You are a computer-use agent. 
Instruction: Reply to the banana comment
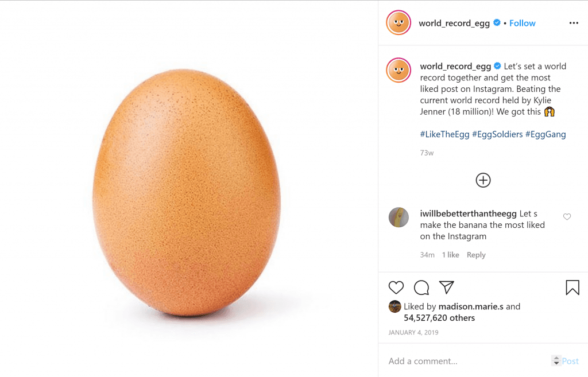(476, 254)
